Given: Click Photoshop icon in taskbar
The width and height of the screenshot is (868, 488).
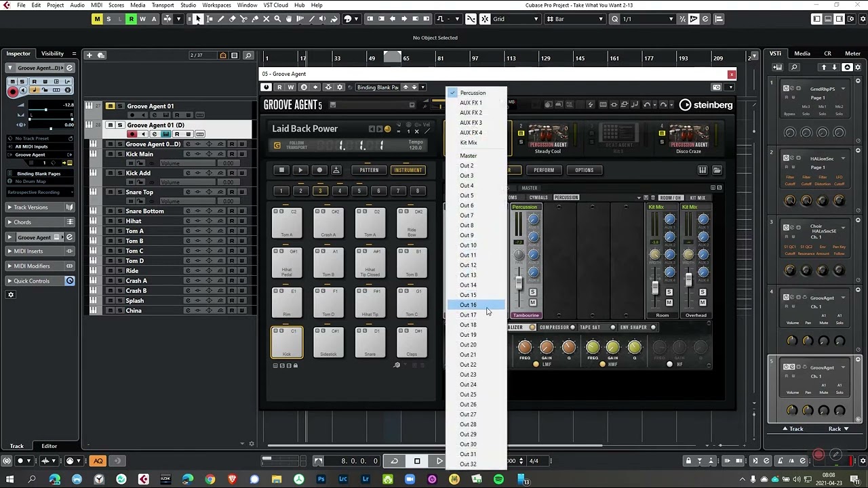Looking at the screenshot, I should (x=321, y=480).
